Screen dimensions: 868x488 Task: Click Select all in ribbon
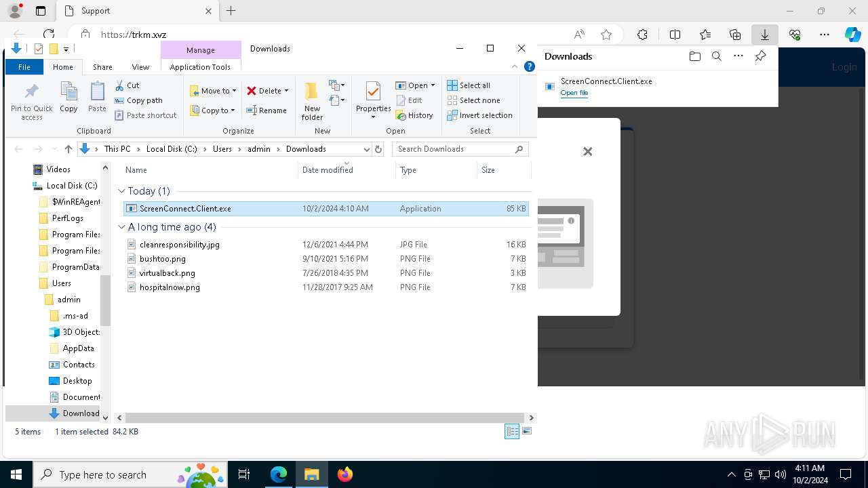(469, 85)
